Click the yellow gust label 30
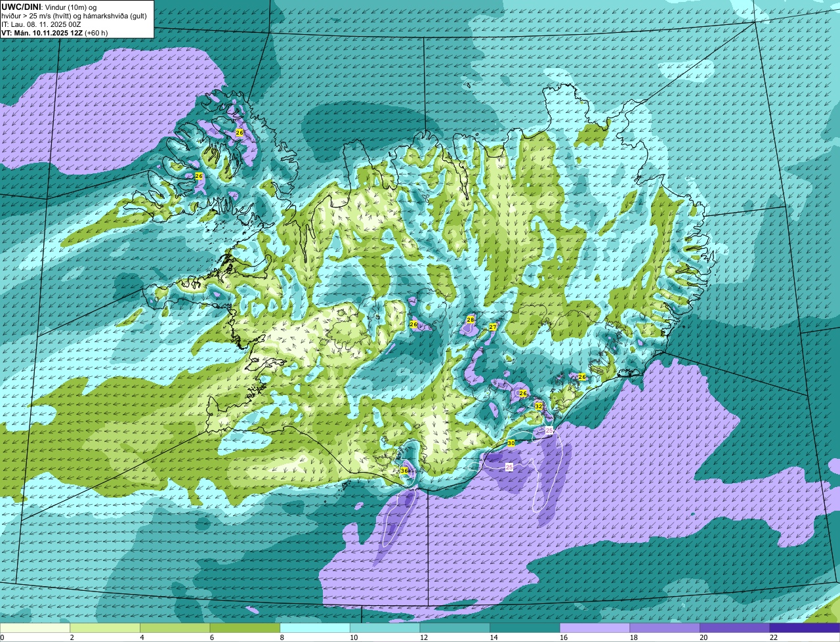The image size is (840, 642). (x=511, y=443)
